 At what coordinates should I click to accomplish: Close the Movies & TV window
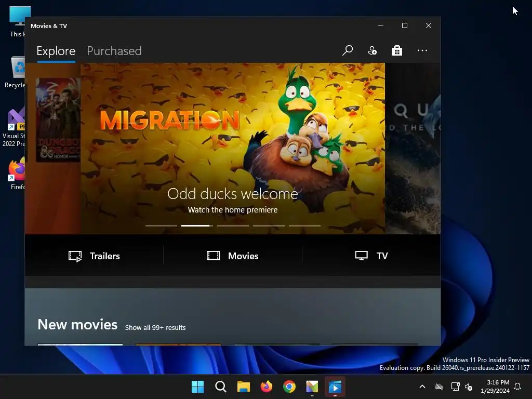429,25
